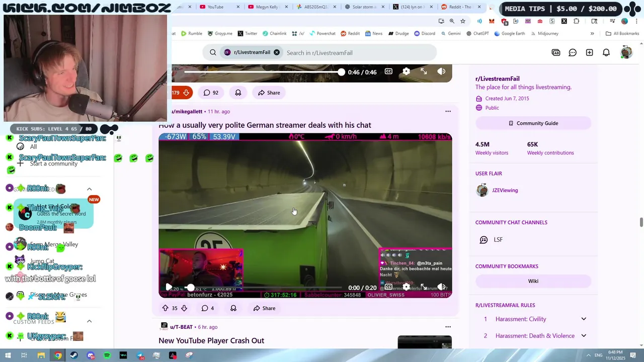The width and height of the screenshot is (644, 362).
Task: Bookmark this page with star icon
Action: point(463,21)
